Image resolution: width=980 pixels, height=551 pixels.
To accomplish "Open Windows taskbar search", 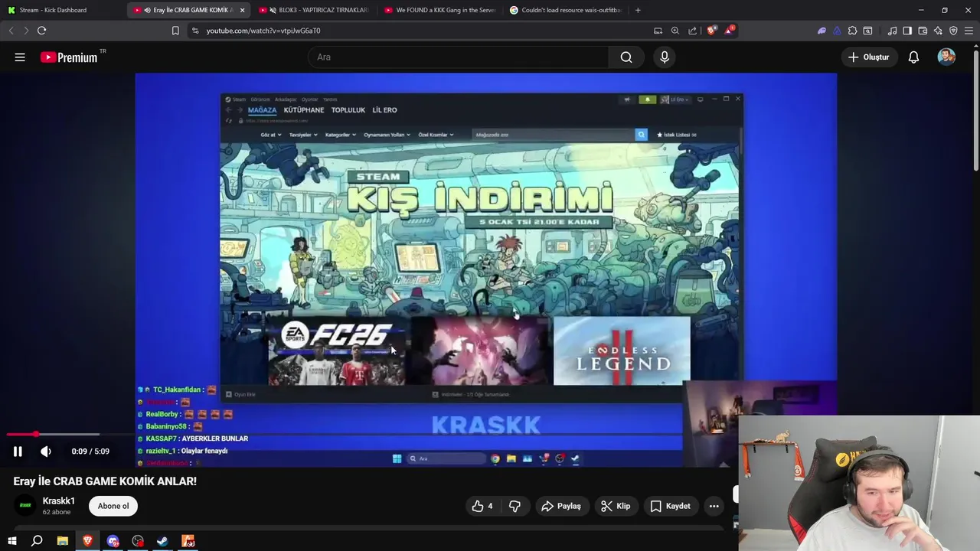I will (x=37, y=541).
